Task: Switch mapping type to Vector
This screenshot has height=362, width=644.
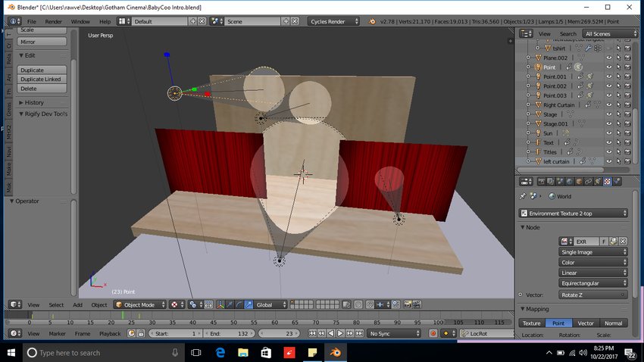Action: click(586, 323)
